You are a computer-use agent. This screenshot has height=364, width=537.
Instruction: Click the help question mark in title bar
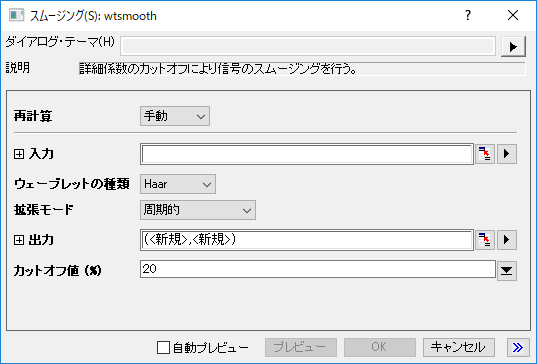[x=468, y=15]
